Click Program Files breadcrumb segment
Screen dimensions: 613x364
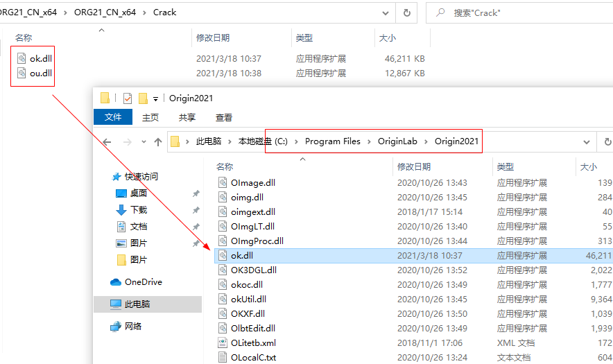(333, 141)
